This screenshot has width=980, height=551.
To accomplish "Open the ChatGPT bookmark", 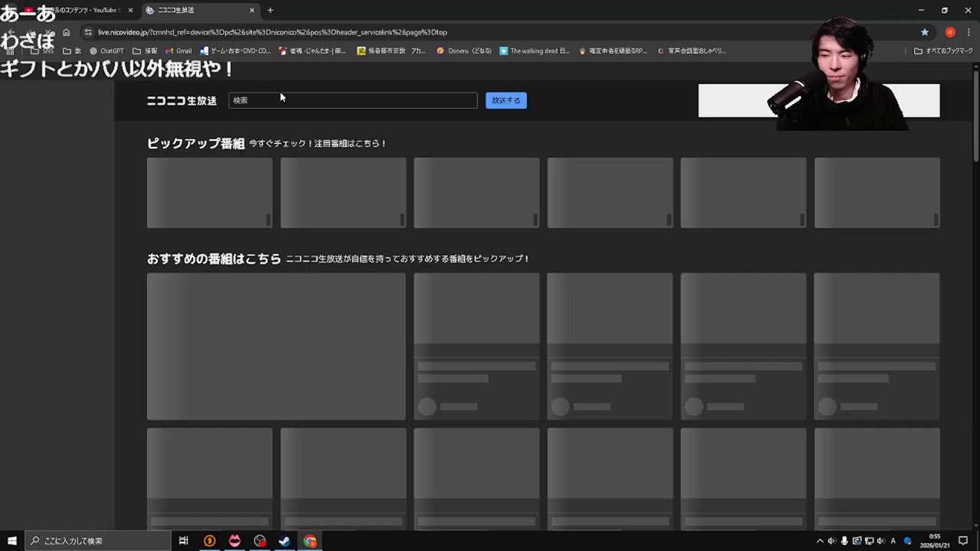I will click(106, 51).
